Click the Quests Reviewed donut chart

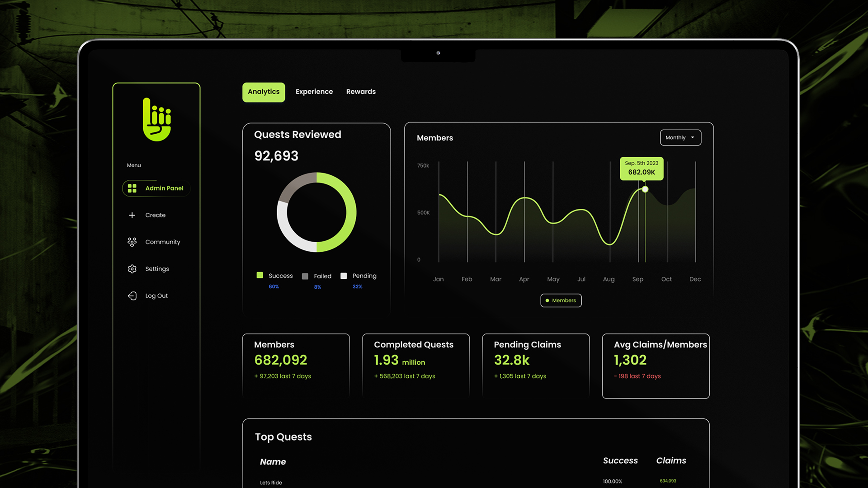point(316,212)
